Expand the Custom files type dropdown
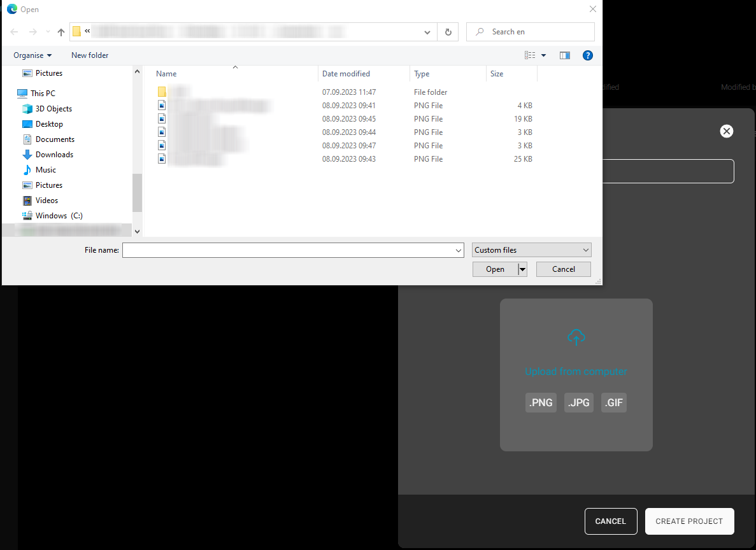Viewport: 756px width, 550px height. coord(532,250)
